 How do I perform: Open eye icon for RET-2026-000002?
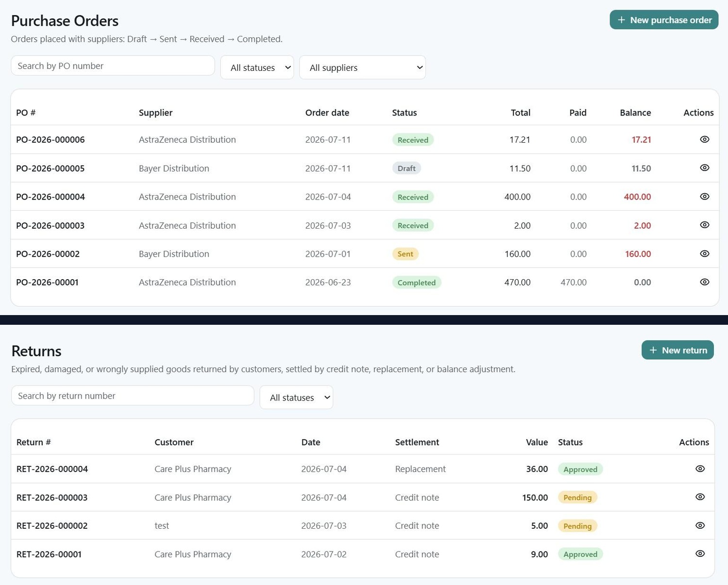pyautogui.click(x=700, y=525)
